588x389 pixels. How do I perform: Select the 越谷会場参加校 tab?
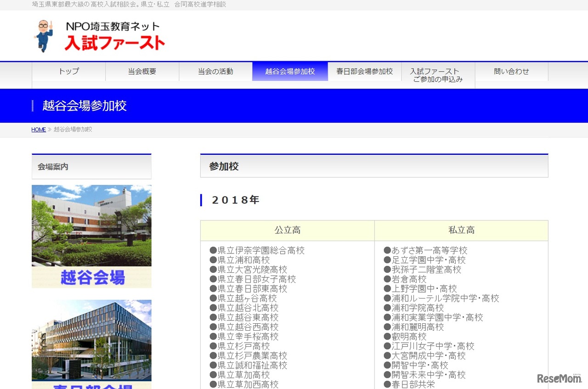290,72
